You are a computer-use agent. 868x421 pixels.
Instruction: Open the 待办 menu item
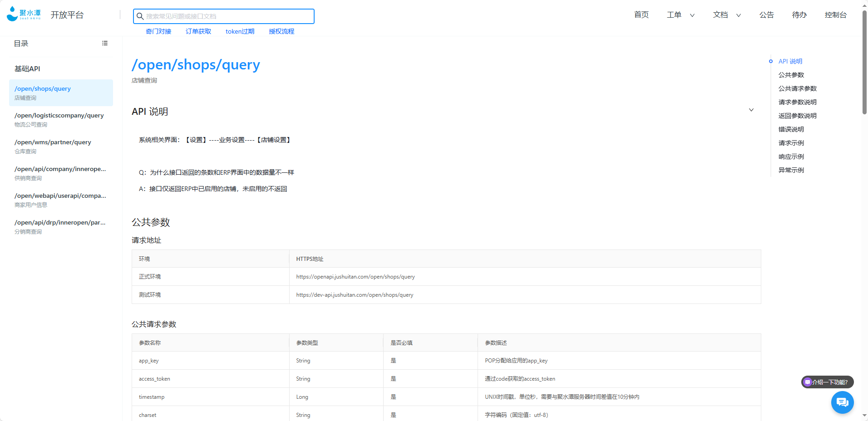pyautogui.click(x=799, y=15)
